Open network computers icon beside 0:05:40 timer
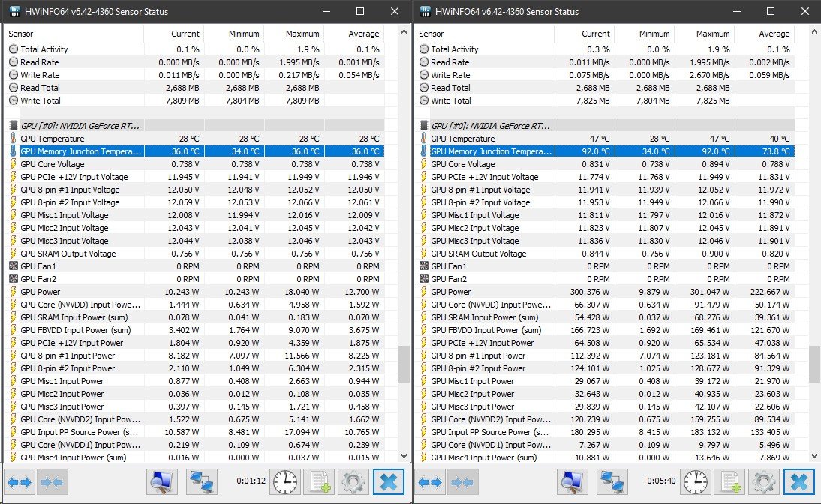821x504 pixels. tap(612, 481)
